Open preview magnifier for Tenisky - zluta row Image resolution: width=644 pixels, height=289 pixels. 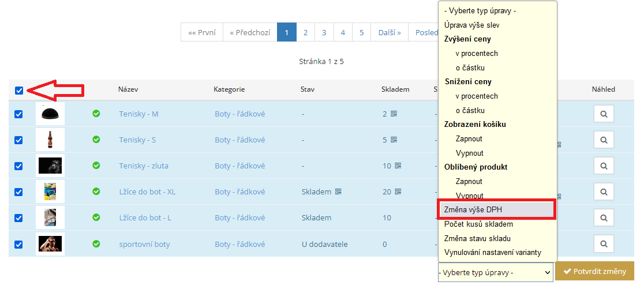pyautogui.click(x=603, y=166)
